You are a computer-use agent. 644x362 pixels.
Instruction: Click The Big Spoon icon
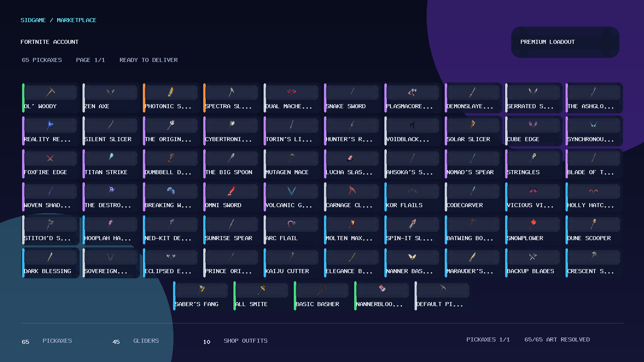point(231,158)
